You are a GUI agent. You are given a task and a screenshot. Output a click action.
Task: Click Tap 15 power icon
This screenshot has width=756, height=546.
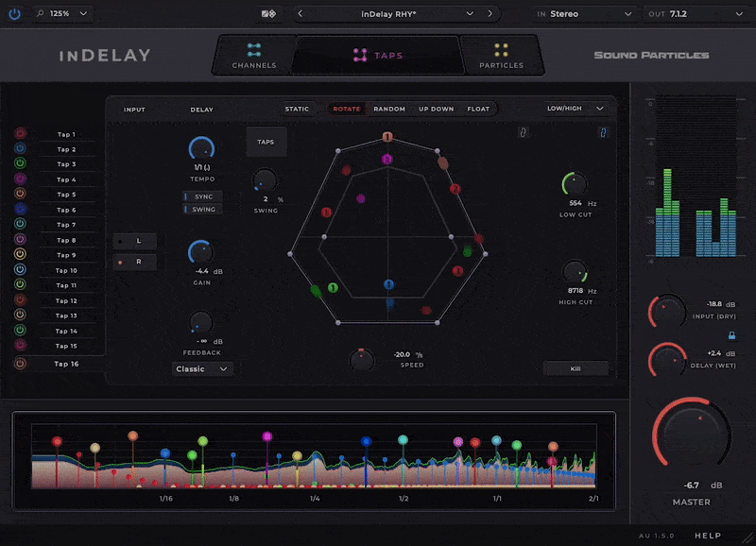point(20,345)
